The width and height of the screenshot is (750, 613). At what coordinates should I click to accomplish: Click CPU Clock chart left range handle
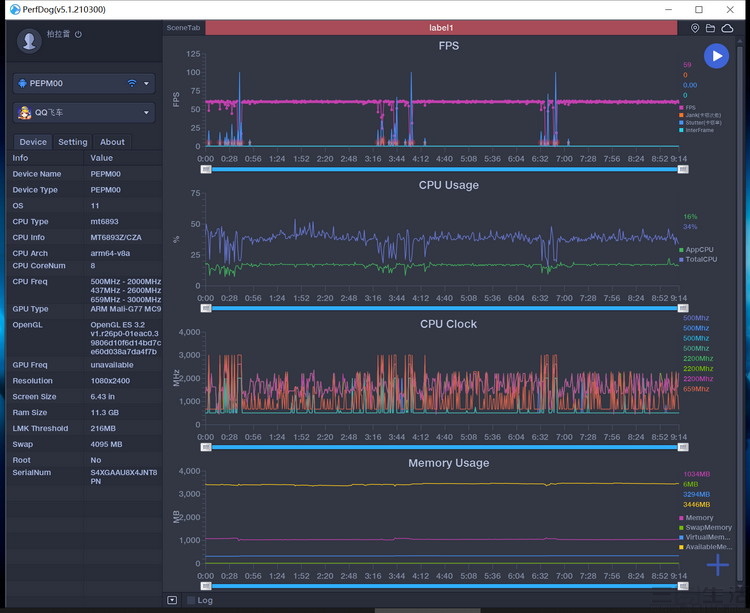click(206, 447)
